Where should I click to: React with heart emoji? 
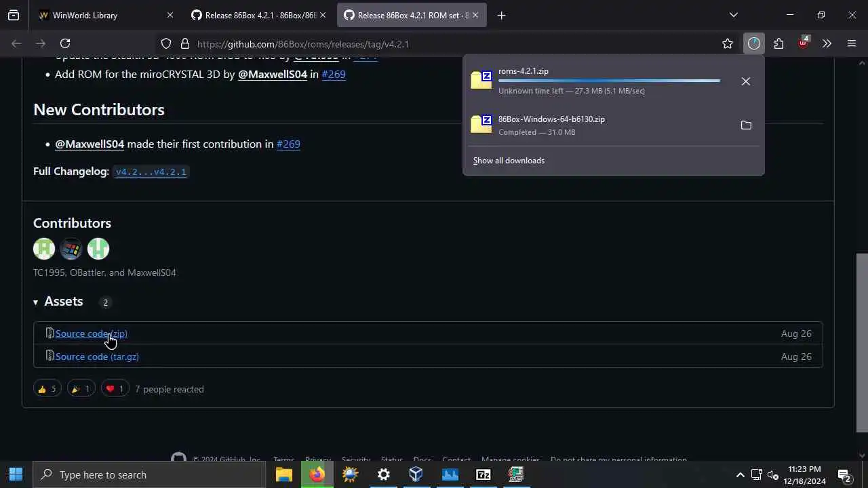pos(115,389)
